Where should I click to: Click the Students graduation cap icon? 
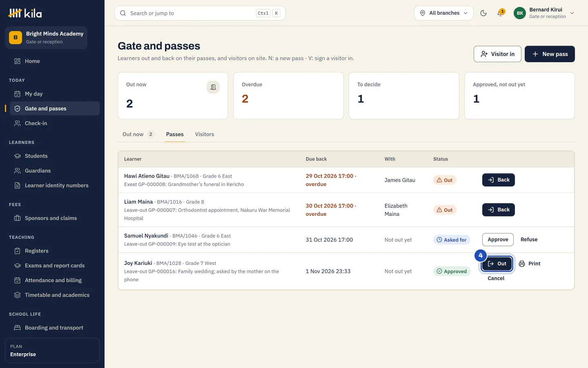click(17, 156)
